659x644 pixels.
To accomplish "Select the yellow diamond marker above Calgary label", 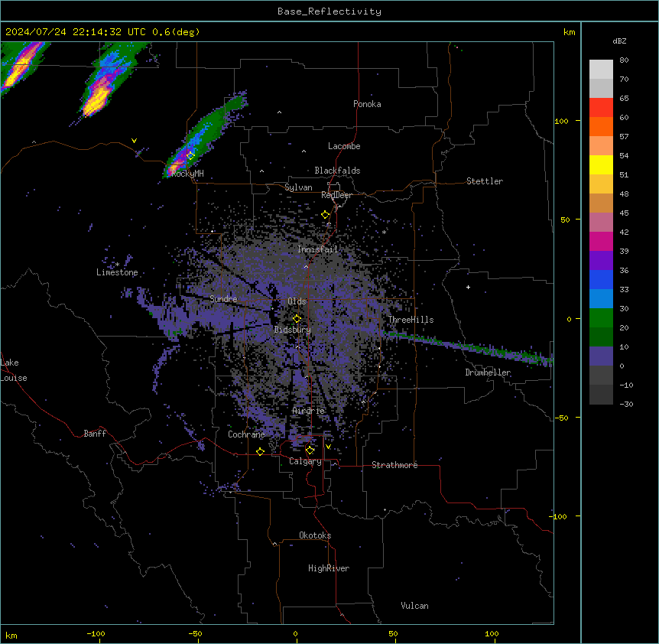I will click(x=310, y=450).
